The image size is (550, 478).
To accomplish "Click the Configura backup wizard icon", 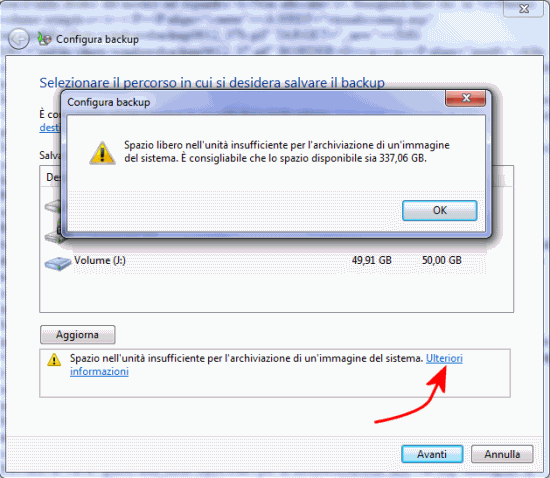I will click(44, 39).
